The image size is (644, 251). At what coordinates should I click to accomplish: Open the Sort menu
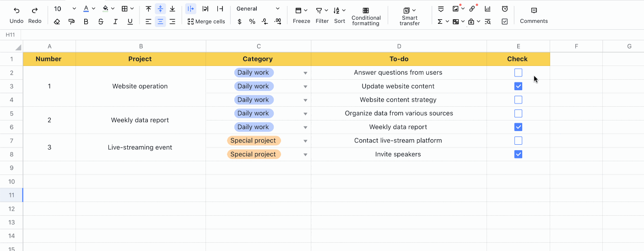coord(339,15)
